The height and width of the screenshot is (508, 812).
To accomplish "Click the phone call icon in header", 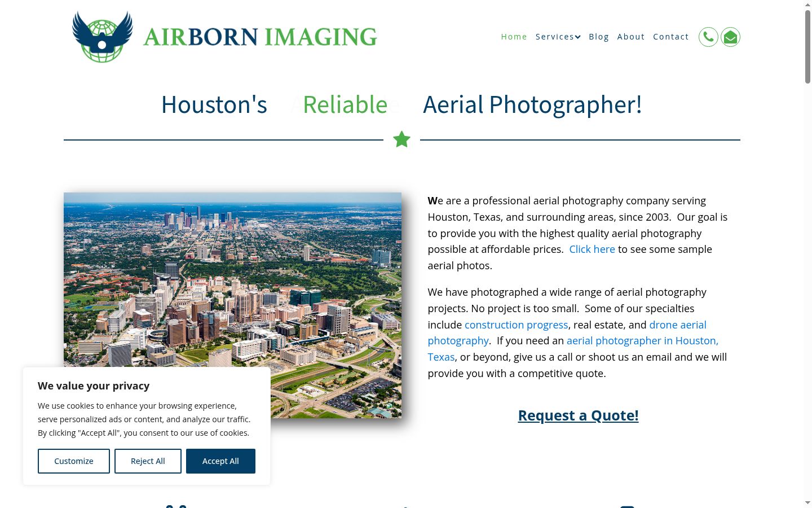I will 708,37.
